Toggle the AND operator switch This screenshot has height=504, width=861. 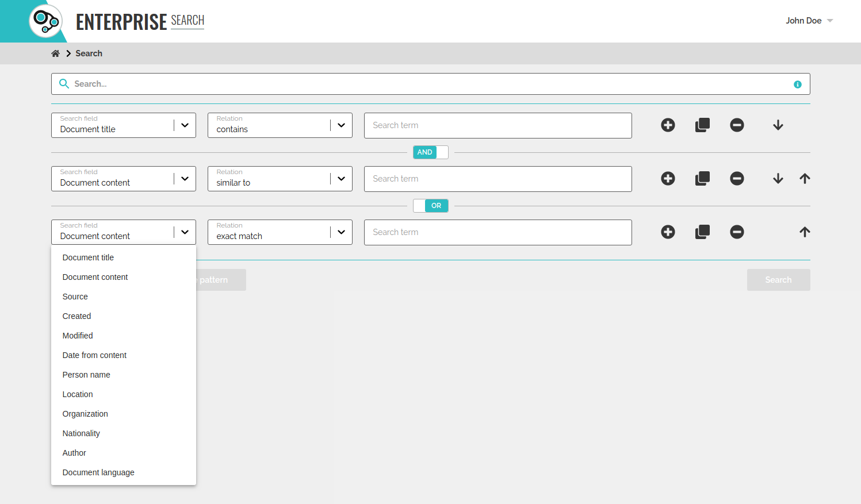[430, 152]
